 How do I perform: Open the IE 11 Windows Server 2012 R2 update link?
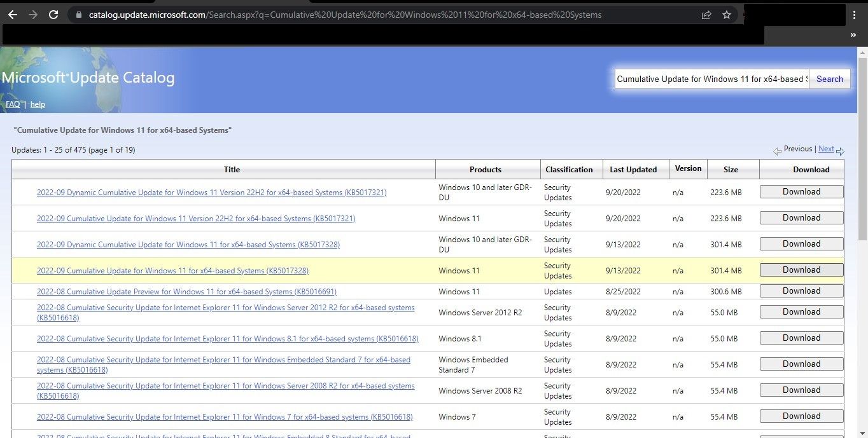point(226,312)
